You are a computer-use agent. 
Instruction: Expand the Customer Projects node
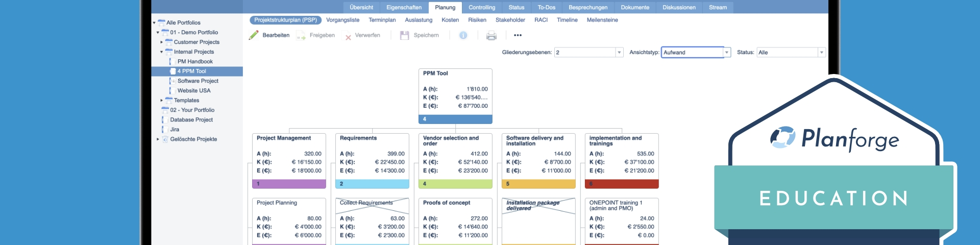[162, 42]
